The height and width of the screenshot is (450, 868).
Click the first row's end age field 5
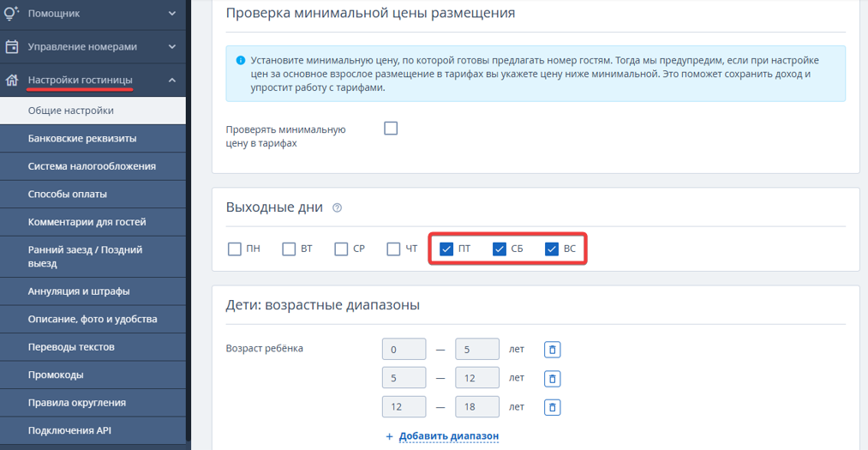tap(477, 349)
